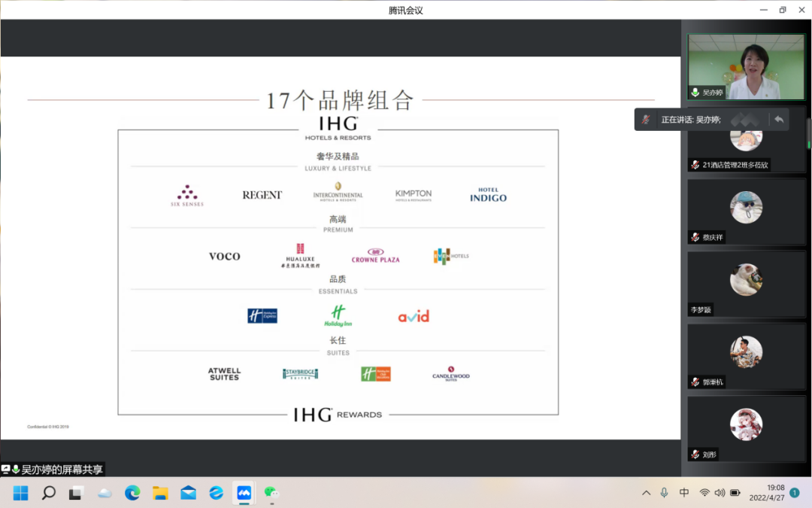Click muted mic icon of 21酒店管理2班多莅欣
The image size is (812, 508).
pos(695,165)
